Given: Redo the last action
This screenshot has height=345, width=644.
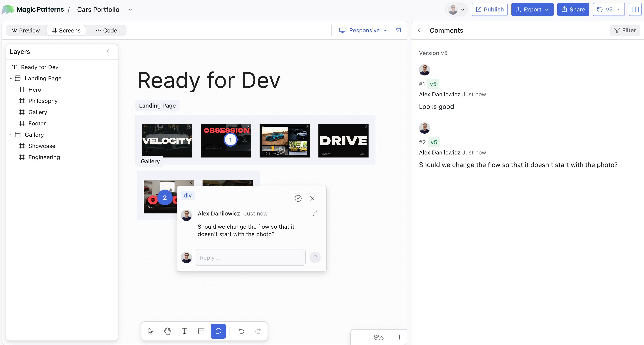Looking at the screenshot, I should coord(258,331).
